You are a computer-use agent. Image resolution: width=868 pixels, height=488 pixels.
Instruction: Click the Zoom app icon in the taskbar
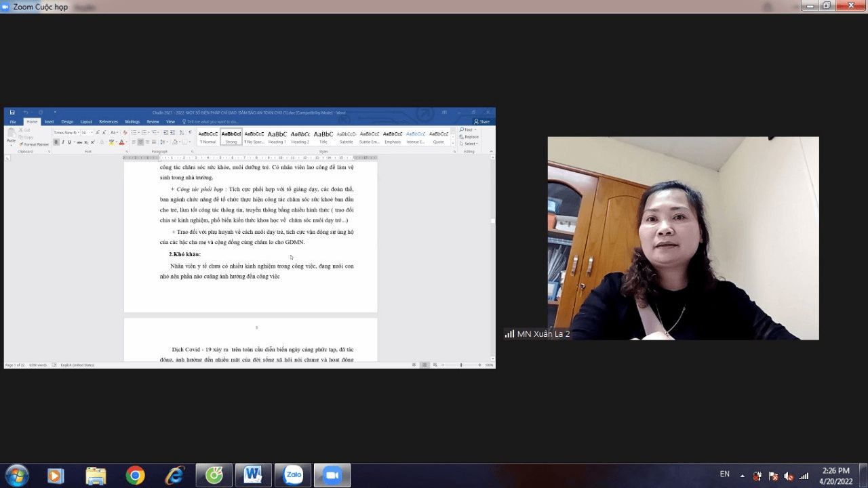tap(332, 476)
